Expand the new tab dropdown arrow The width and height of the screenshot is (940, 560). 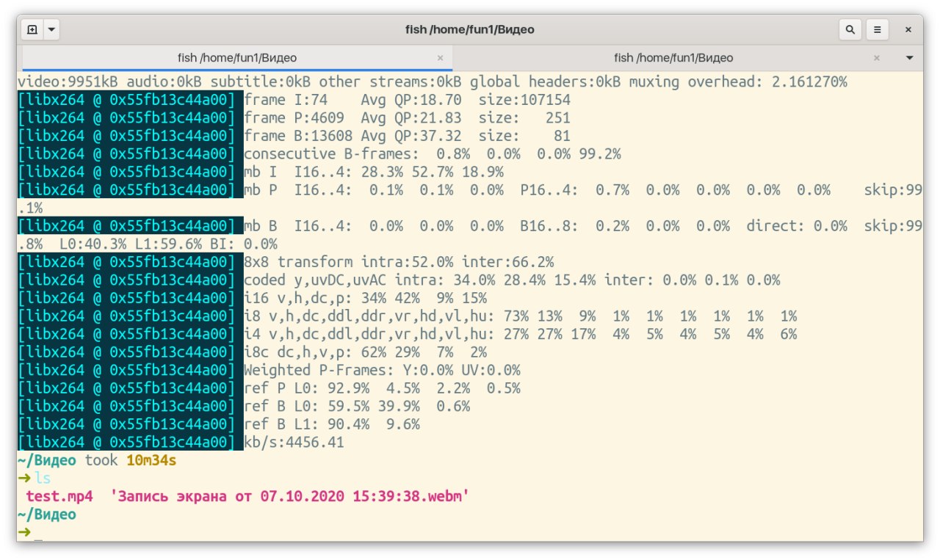click(51, 30)
